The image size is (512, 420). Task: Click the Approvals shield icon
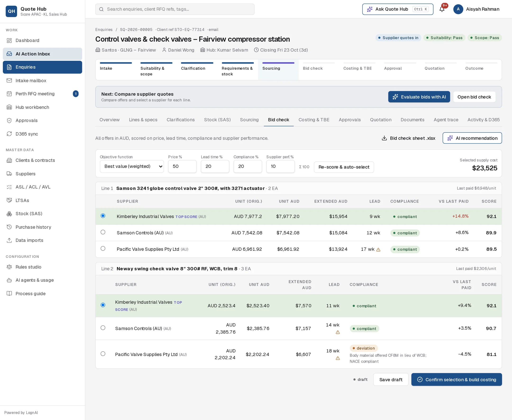[x=9, y=120]
